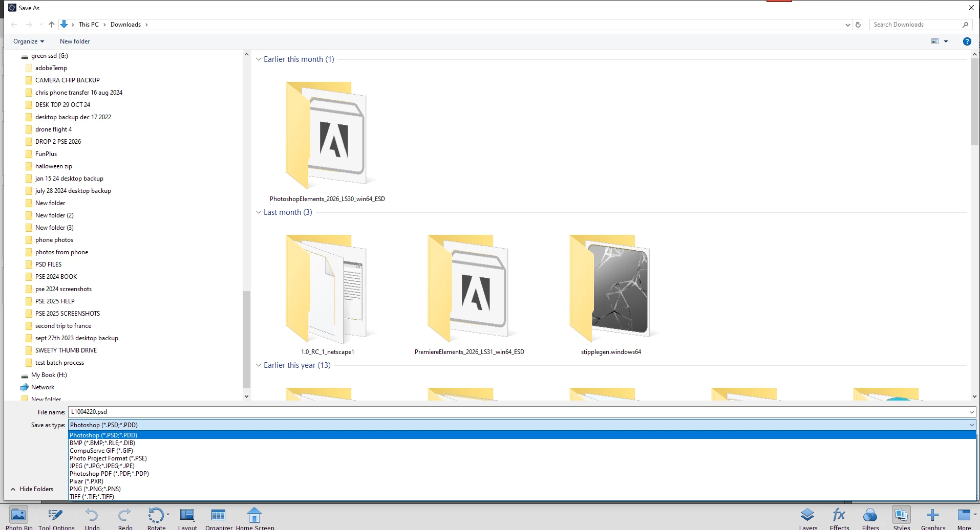
Task: Collapse the Earlier this year group
Action: (x=259, y=365)
